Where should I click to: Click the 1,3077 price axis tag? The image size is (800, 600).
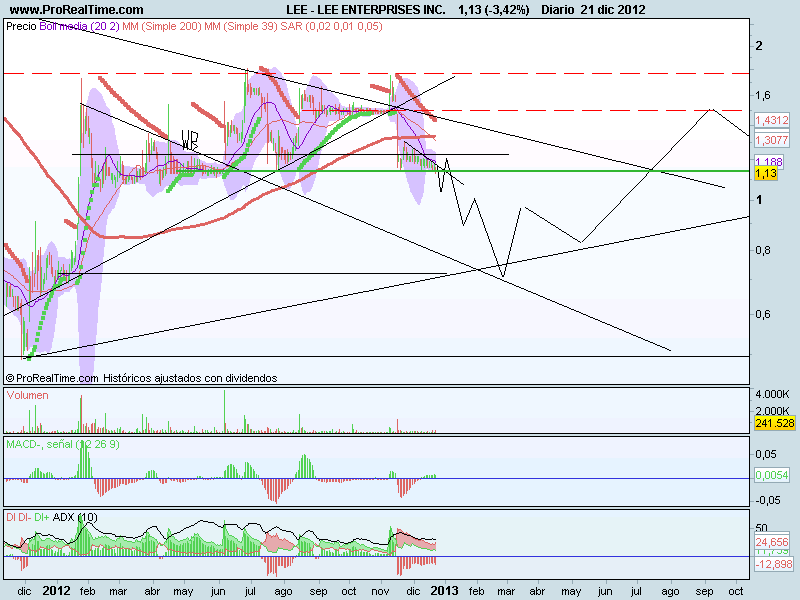pos(771,140)
